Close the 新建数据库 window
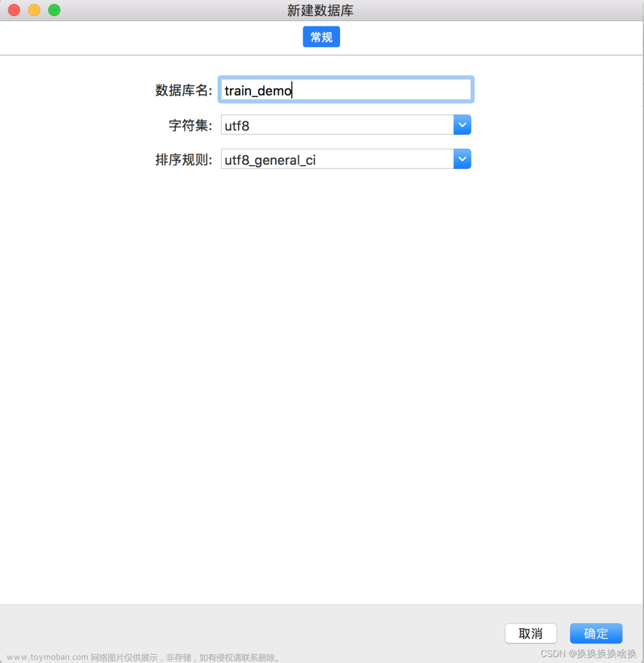Image resolution: width=644 pixels, height=663 pixels. click(x=14, y=10)
